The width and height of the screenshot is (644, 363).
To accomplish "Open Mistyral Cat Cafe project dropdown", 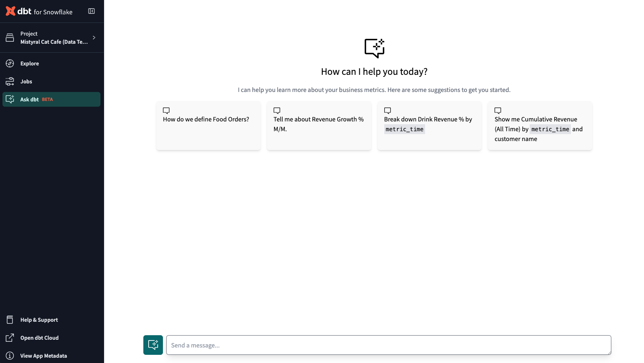I will point(54,42).
